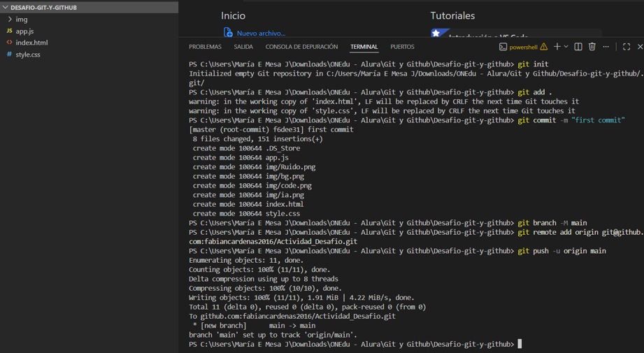Switch to the SALIDA tab
The width and height of the screenshot is (644, 353).
click(243, 47)
